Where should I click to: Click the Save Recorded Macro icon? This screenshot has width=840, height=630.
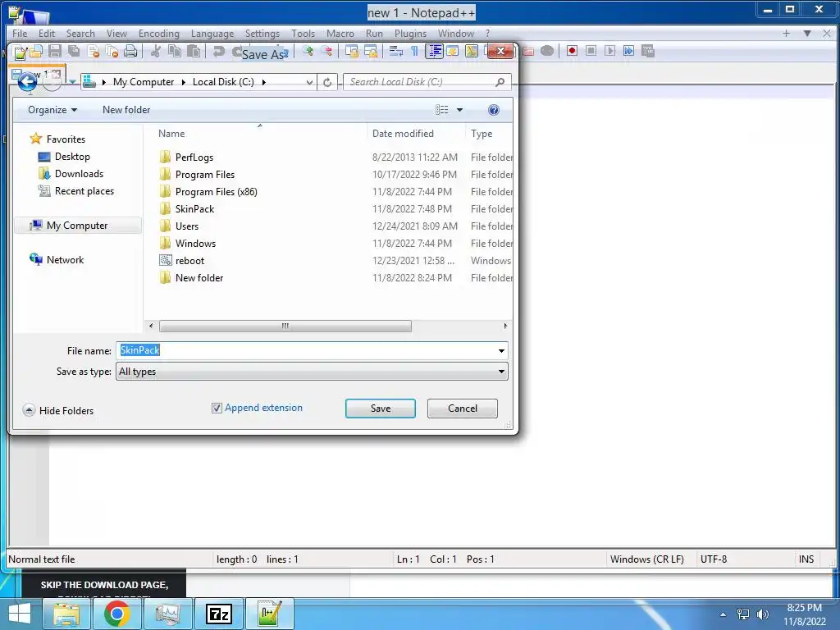tap(648, 51)
